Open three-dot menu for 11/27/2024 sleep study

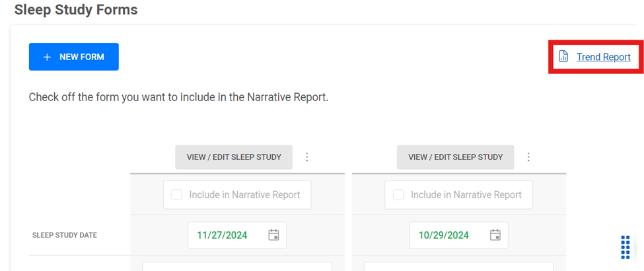306,157
